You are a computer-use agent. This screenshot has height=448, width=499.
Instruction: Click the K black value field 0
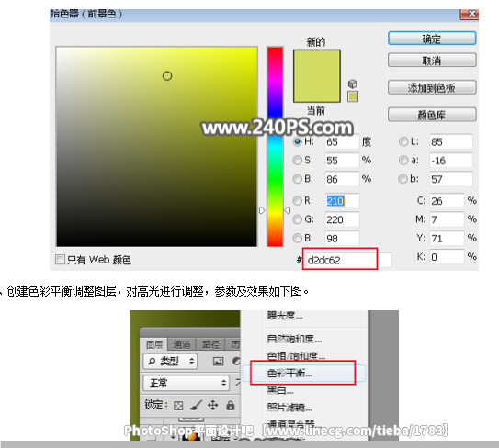coord(447,257)
